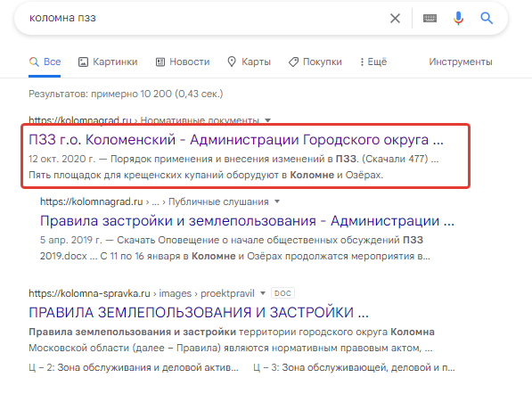Open the on-screen keyboard icon
Image resolution: width=532 pixels, height=394 pixels.
point(430,19)
